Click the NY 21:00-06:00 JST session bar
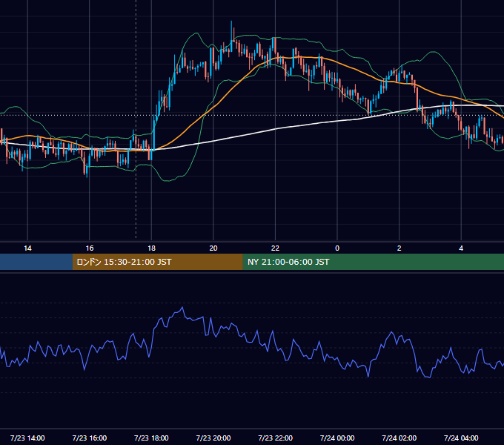504x445 pixels. (373, 262)
